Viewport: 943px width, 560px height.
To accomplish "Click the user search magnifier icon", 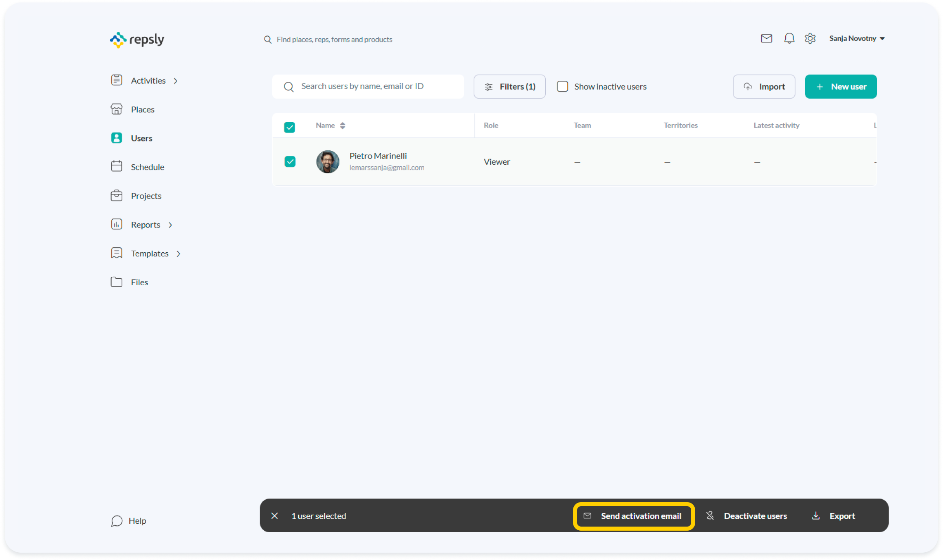I will [x=289, y=87].
